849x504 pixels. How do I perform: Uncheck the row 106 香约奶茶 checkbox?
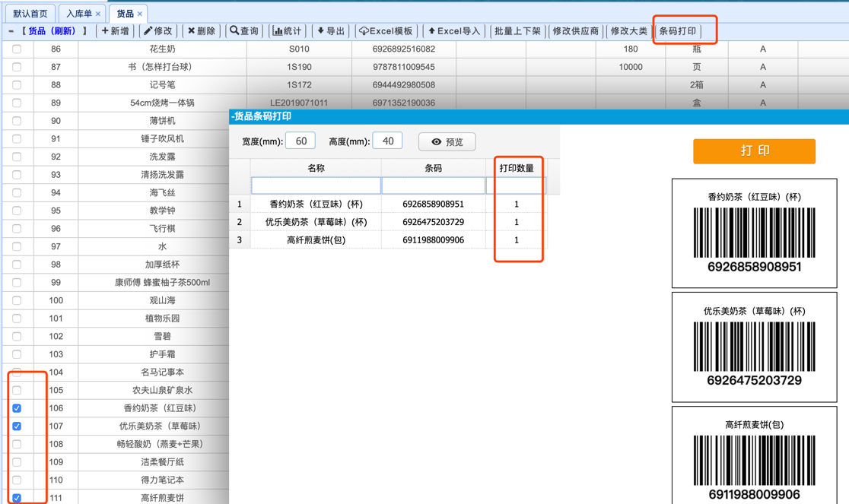(17, 408)
